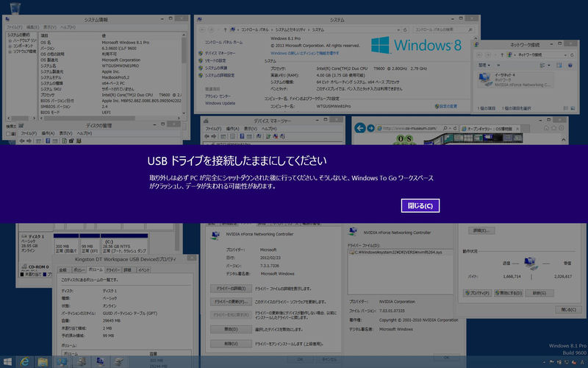
Task: Toggle the search checkbox below システム情報 tree
Action: (x=9, y=133)
